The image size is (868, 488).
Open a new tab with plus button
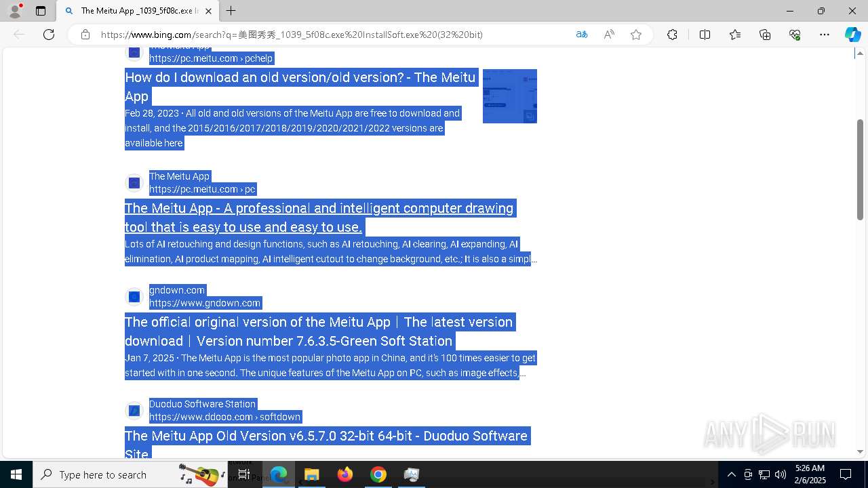click(231, 11)
